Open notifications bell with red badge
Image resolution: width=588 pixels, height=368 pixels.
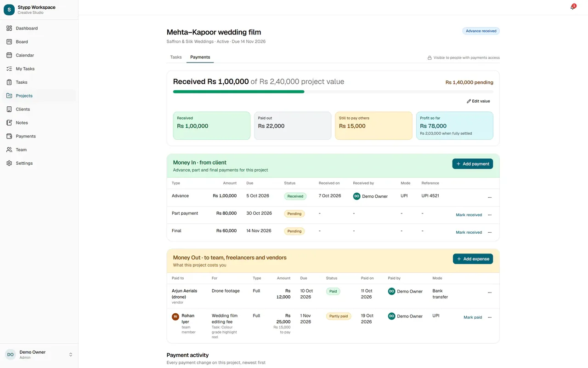573,7
